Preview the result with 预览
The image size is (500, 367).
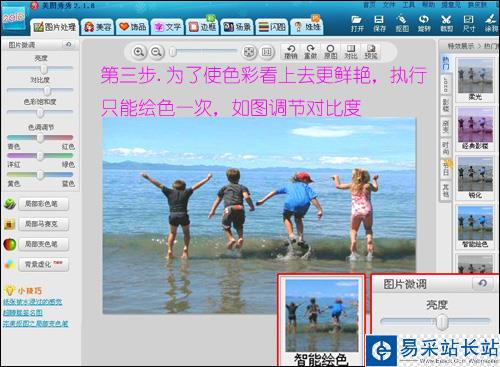tap(371, 52)
